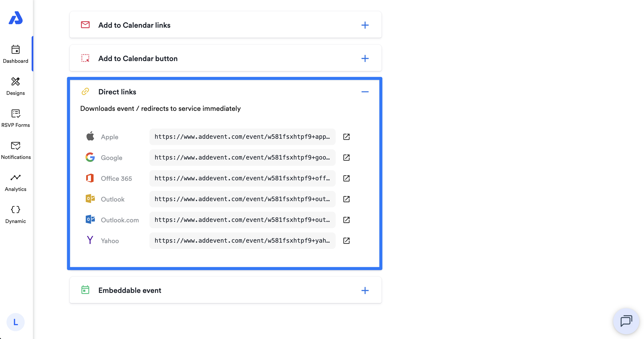Open the Yahoo link external icon
Screen dimensions: 644x339
[346, 241]
